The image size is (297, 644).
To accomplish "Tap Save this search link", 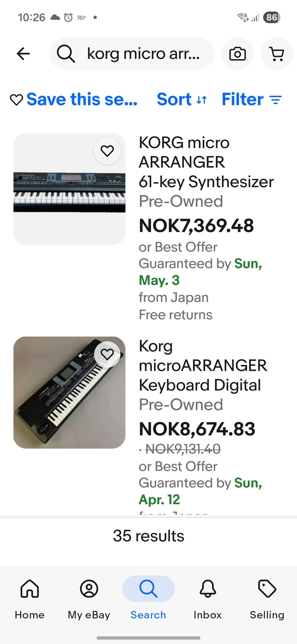I will 82,99.
